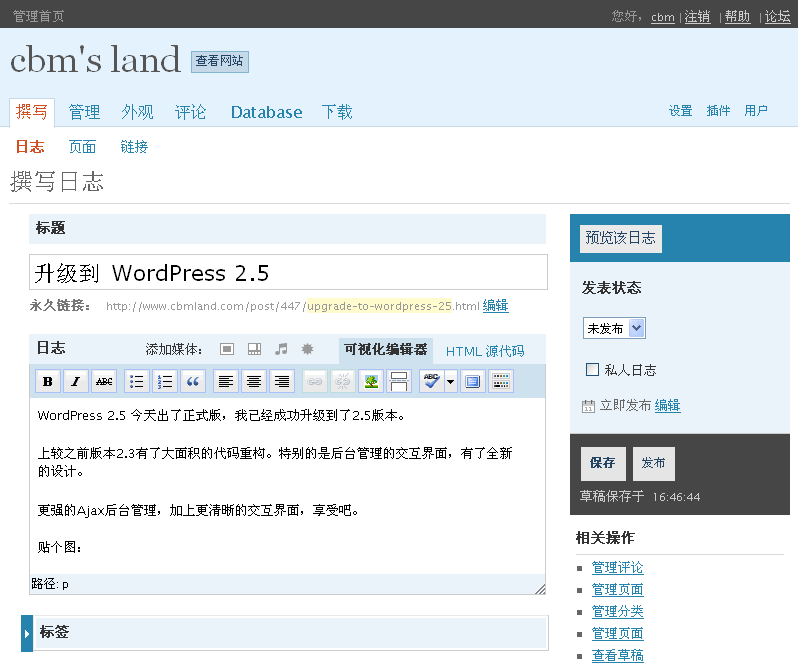Click the 保存 save button
This screenshot has width=798, height=667.
point(603,463)
